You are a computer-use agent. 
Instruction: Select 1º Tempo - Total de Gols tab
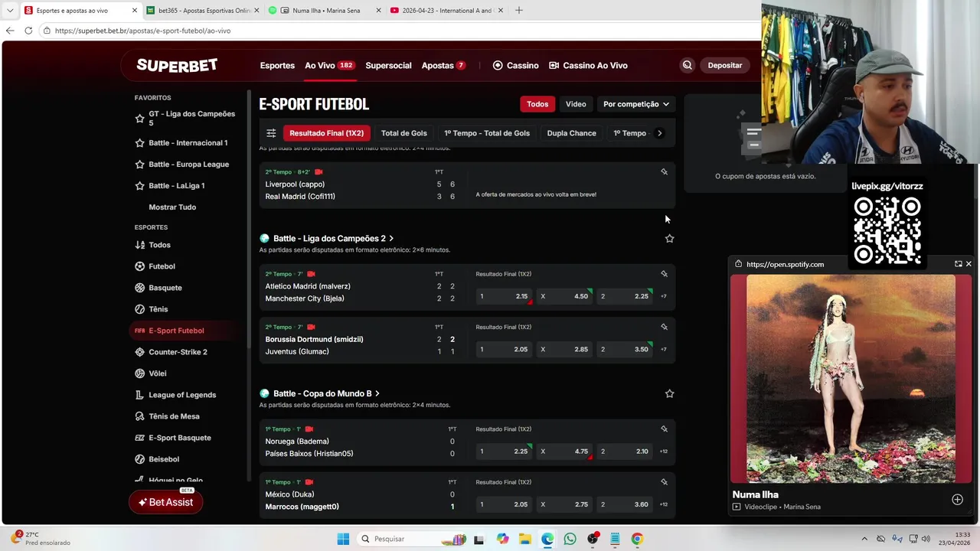click(x=487, y=133)
